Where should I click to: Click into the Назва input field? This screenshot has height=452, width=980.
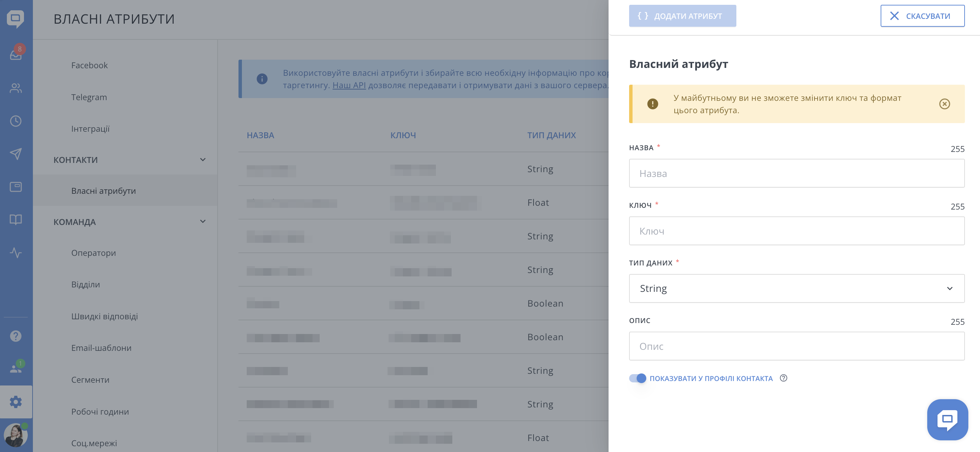point(796,174)
